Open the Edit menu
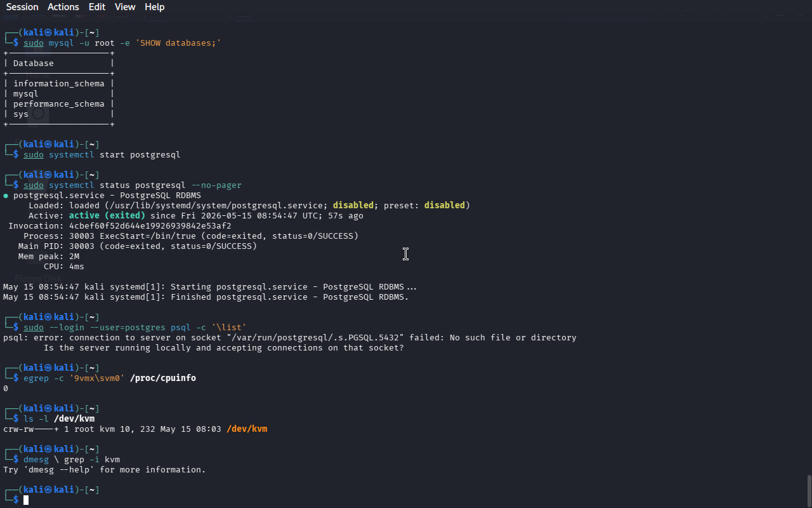 pos(97,7)
